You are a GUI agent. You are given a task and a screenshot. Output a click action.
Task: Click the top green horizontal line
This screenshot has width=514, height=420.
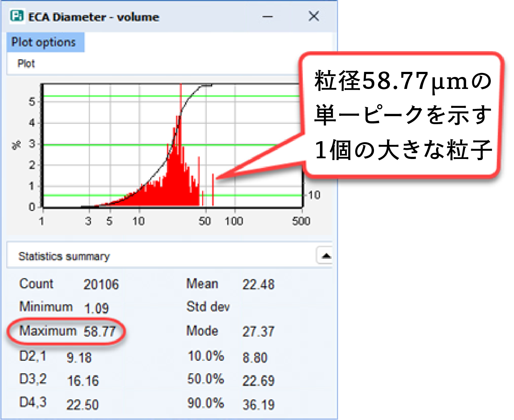click(x=109, y=96)
